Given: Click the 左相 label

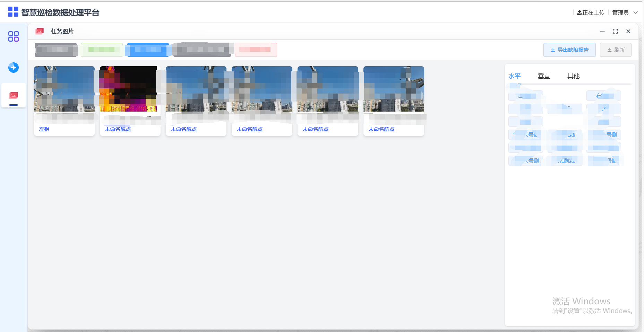Looking at the screenshot, I should click(44, 129).
